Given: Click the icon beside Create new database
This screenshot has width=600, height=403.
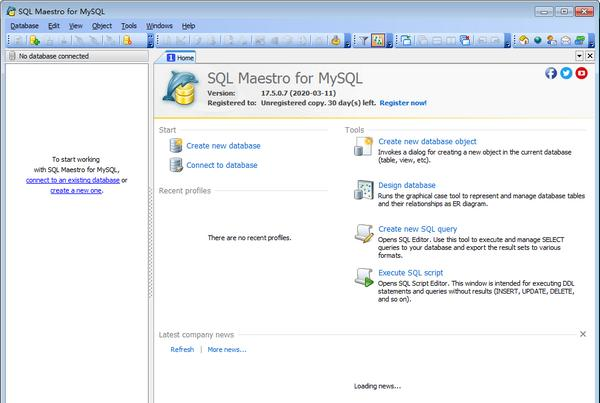Looking at the screenshot, I should tap(176, 145).
